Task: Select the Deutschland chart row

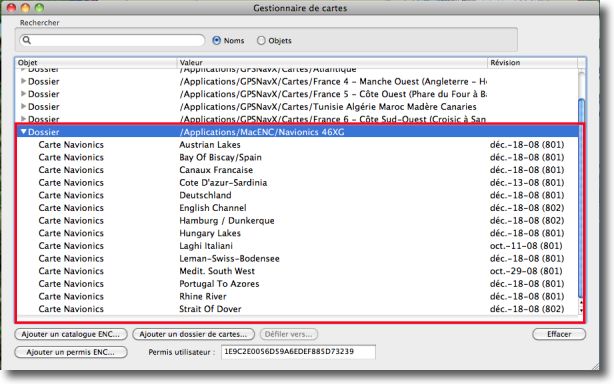Action: click(x=298, y=195)
